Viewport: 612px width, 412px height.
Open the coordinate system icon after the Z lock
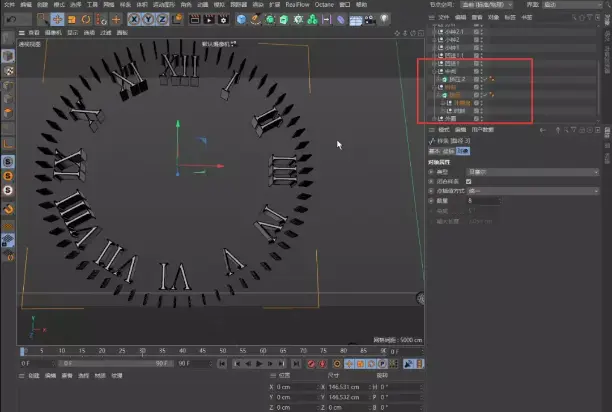coord(177,19)
